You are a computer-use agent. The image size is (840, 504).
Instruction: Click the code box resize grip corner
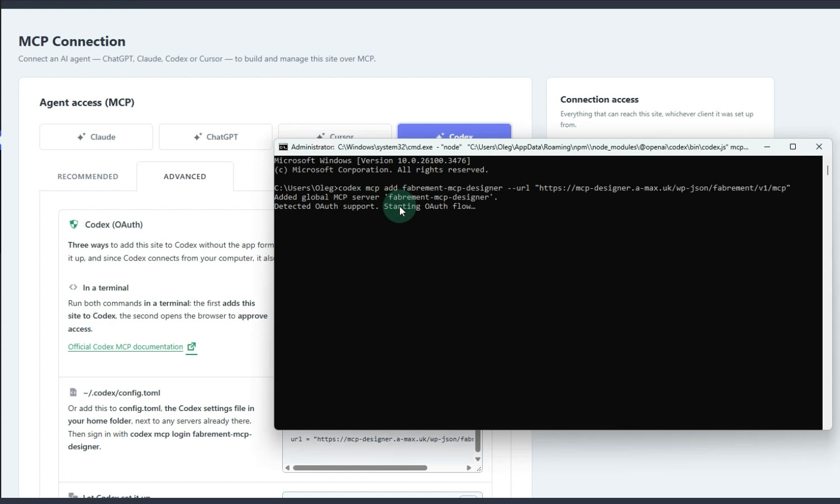pyautogui.click(x=479, y=468)
